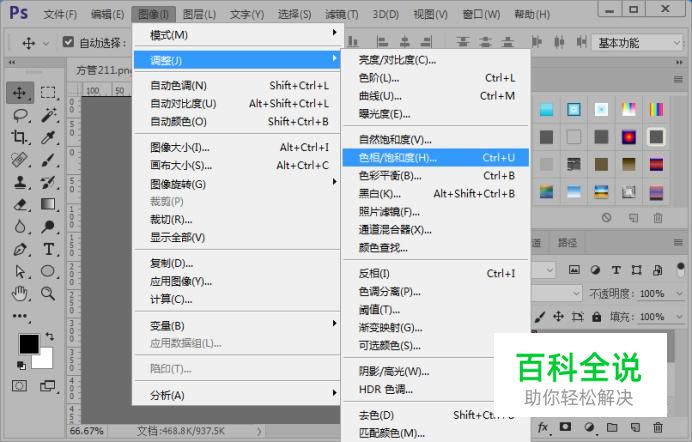
Task: Toggle type layer filter
Action: tap(616, 270)
